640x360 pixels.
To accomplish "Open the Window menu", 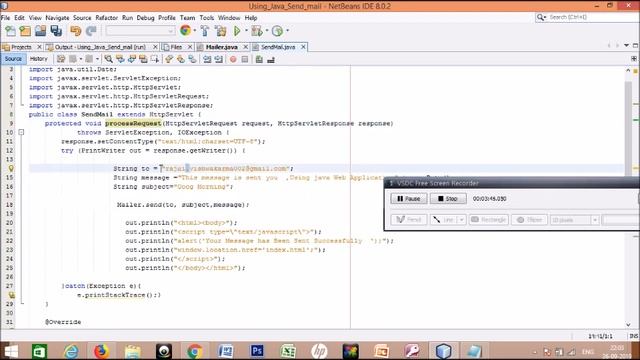I will (x=229, y=18).
